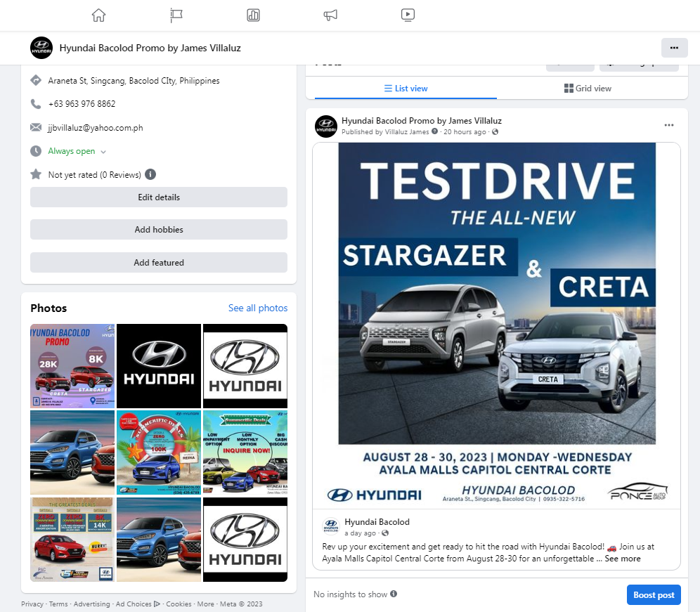Click the Add hobbies button
The image size is (700, 612).
[x=158, y=230]
